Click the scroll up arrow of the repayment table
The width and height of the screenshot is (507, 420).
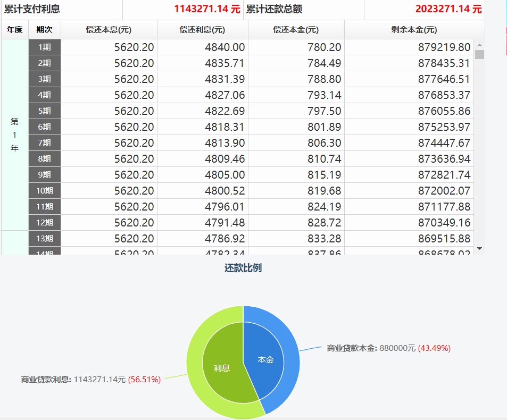pyautogui.click(x=479, y=45)
